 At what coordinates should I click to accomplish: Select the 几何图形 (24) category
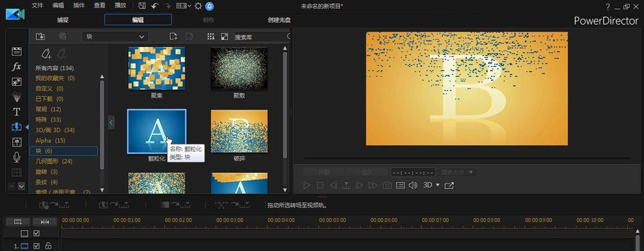(54, 161)
